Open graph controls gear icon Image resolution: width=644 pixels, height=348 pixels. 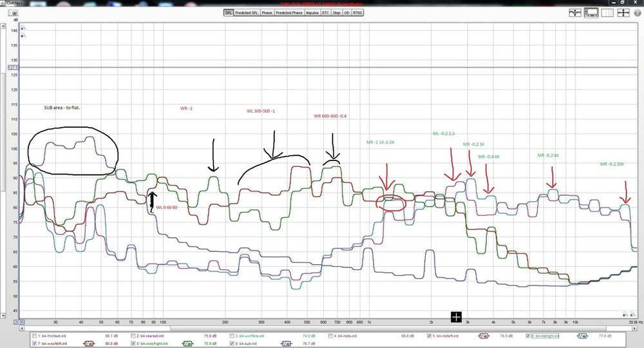tap(638, 13)
